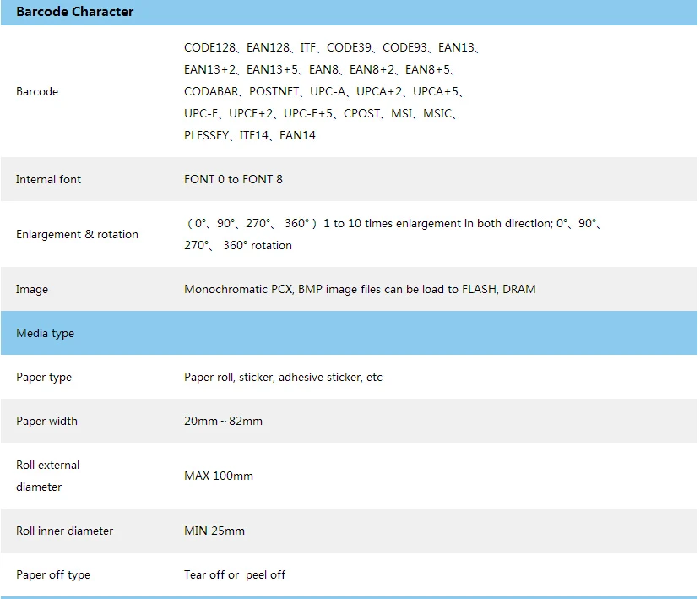Image resolution: width=700 pixels, height=599 pixels.
Task: Click the value 'Tear off or peel off'
Action: pyautogui.click(x=235, y=574)
